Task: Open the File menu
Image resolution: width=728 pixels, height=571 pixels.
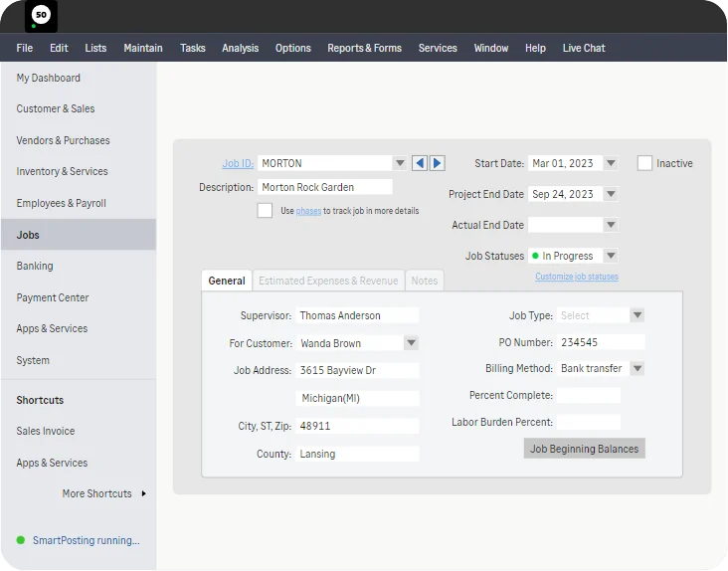Action: coord(25,48)
